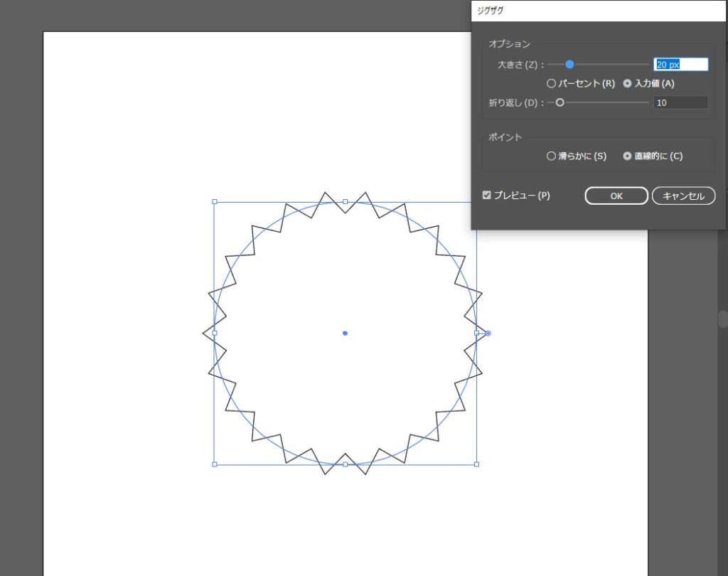Image resolution: width=728 pixels, height=576 pixels.
Task: Click the ジグザグ dialog title bar
Action: (599, 11)
